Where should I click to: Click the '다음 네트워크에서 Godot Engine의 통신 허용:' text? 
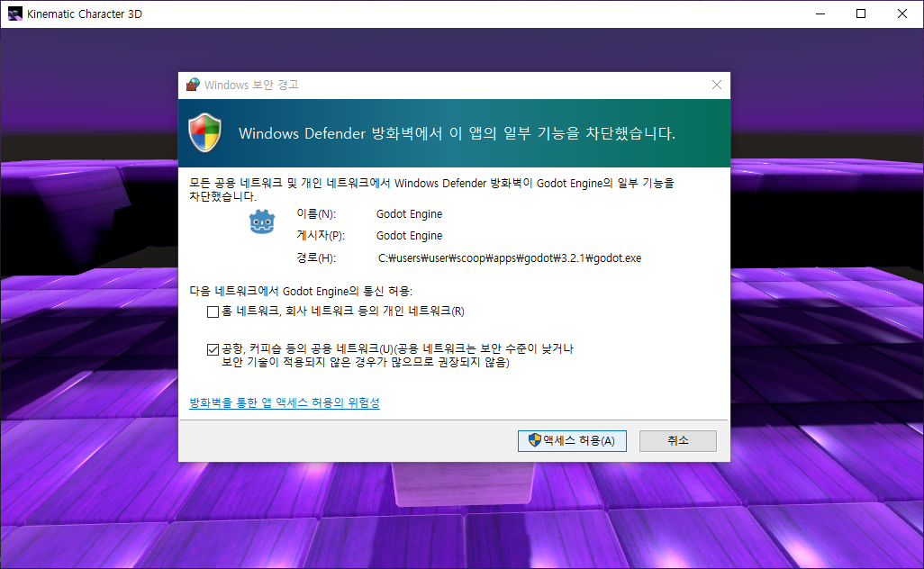tap(301, 291)
